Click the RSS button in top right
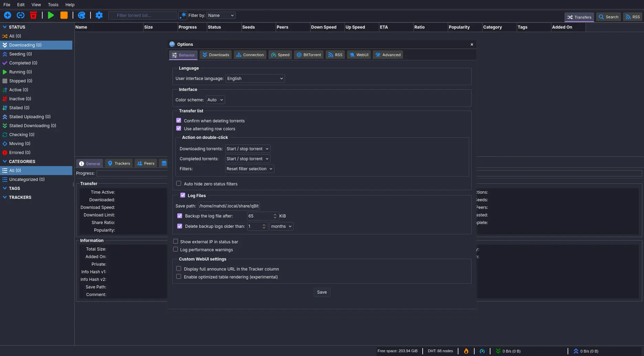Image resolution: width=644 pixels, height=356 pixels. click(x=633, y=17)
